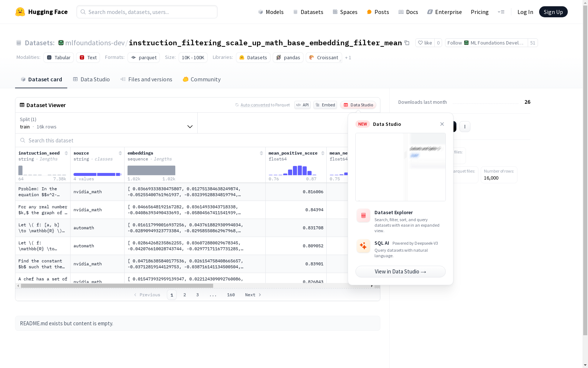Click the Log In link
588x368 pixels.
525,12
